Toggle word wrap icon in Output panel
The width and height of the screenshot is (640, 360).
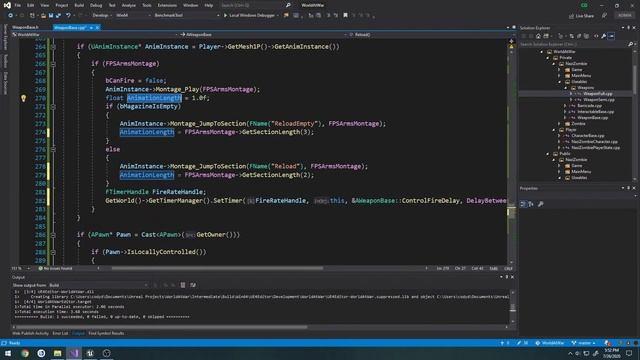point(193,285)
